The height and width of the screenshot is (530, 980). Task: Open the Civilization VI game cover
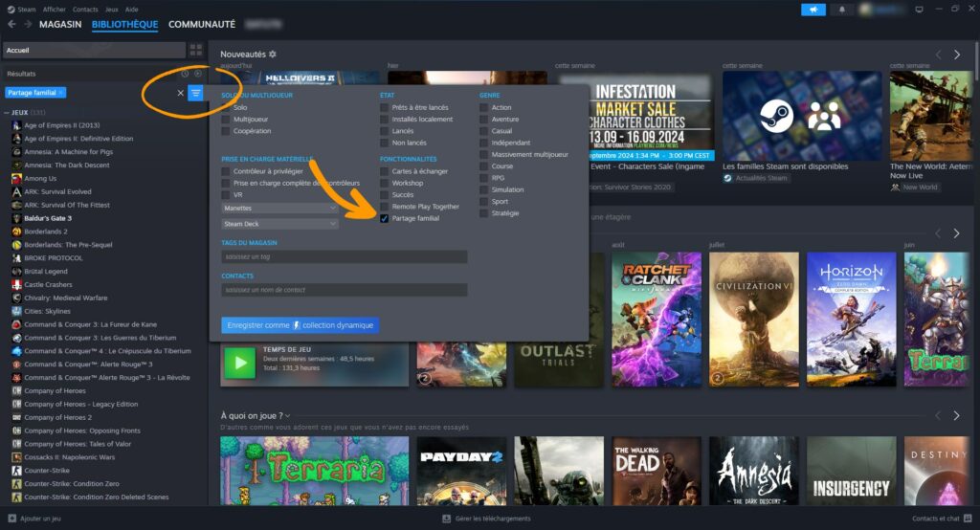tap(754, 320)
